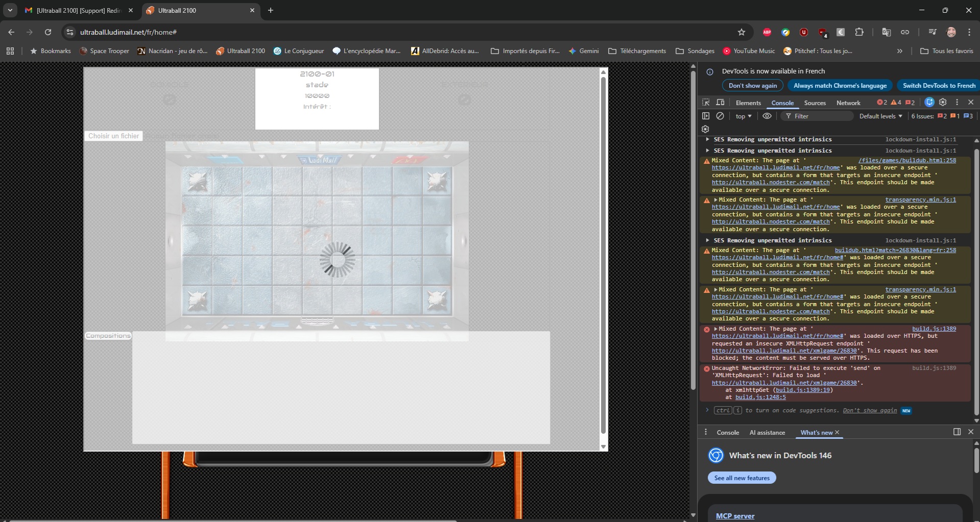This screenshot has width=980, height=522.
Task: Expand the first SES Removing unpermitted intrinsics message
Action: (707, 139)
